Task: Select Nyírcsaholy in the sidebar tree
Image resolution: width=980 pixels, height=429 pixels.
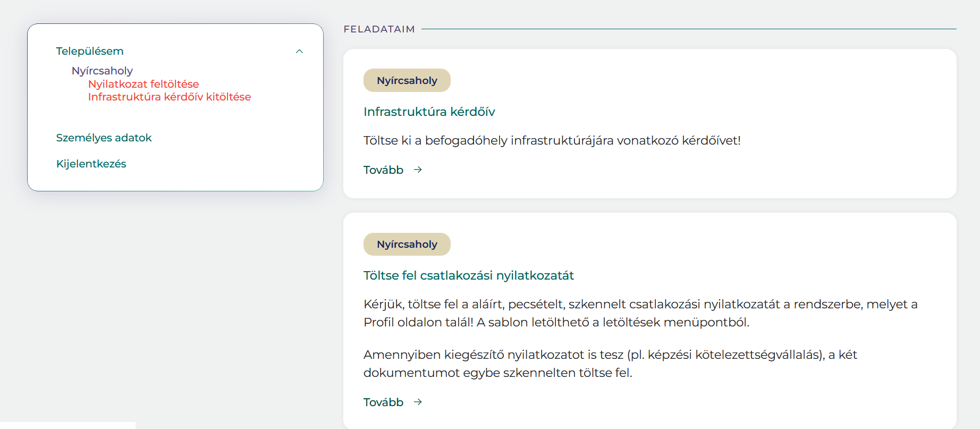Action: 102,71
